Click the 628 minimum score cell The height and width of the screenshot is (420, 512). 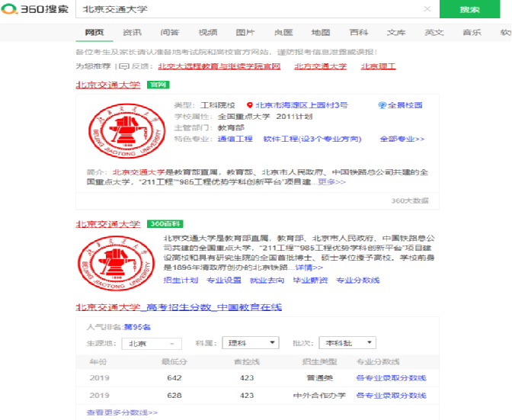point(174,396)
